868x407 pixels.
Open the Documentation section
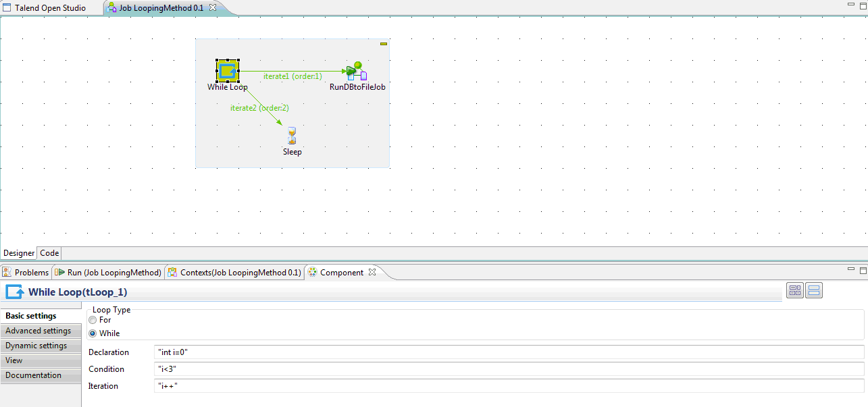(34, 375)
